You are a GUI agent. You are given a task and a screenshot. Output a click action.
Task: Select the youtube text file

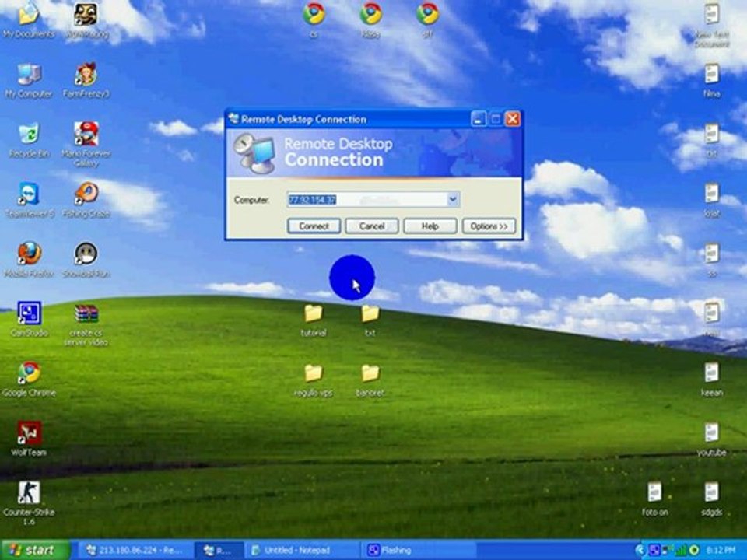point(712,439)
